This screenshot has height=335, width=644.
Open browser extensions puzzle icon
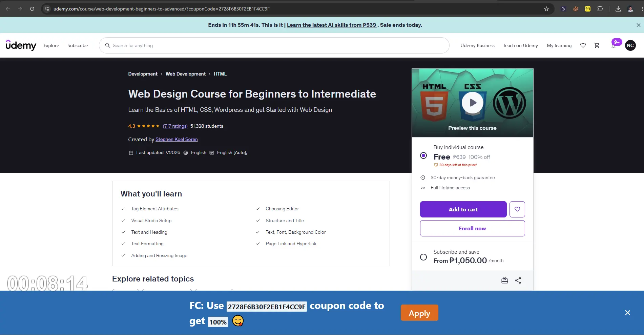(x=600, y=9)
